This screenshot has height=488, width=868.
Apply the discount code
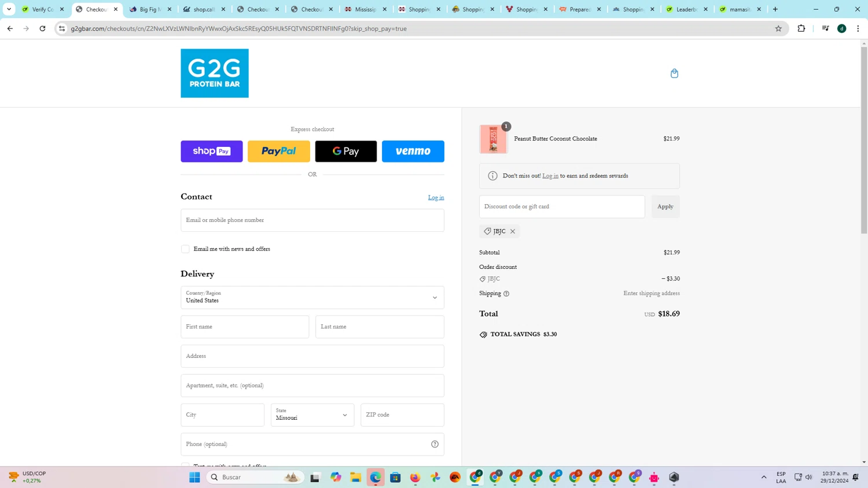click(x=665, y=206)
